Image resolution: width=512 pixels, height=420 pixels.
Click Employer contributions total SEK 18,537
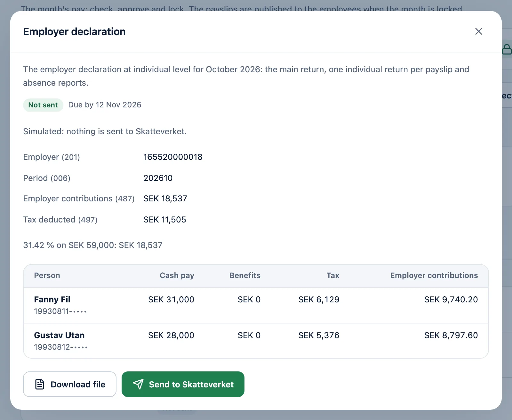coord(165,198)
